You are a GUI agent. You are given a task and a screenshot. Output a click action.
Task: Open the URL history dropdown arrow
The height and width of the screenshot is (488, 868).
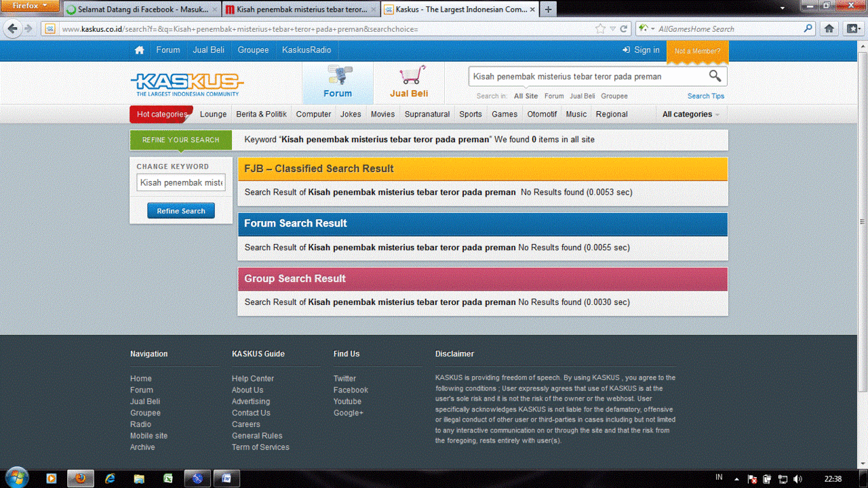point(612,28)
